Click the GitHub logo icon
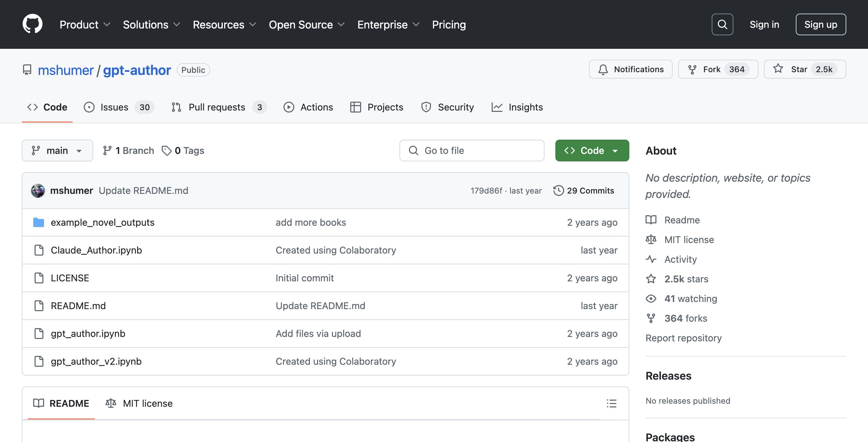 tap(32, 24)
